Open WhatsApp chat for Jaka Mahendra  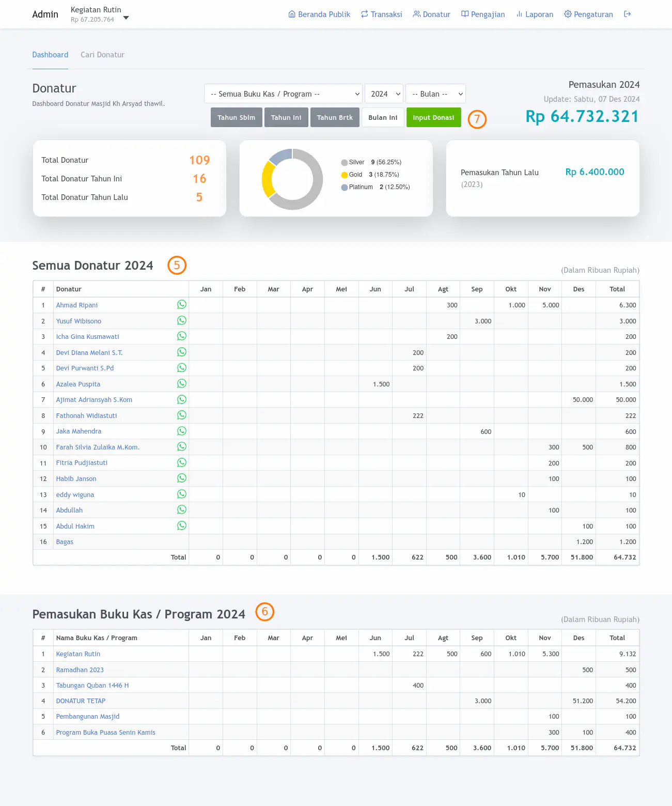[x=182, y=431]
